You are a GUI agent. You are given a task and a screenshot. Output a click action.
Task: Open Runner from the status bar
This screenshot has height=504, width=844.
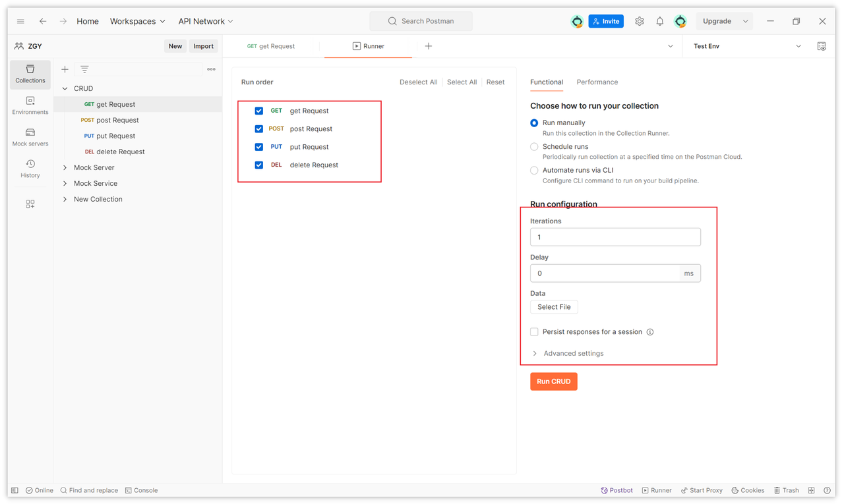[657, 490]
